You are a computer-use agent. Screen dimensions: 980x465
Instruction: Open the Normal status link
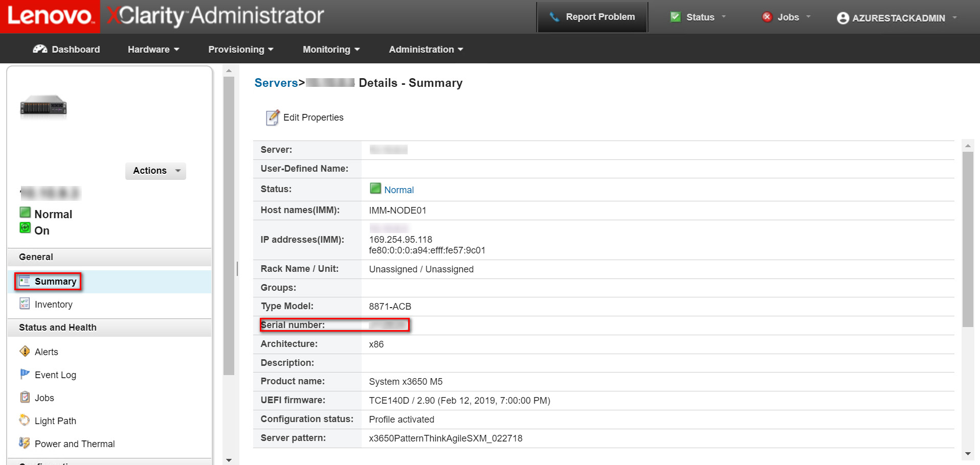399,190
